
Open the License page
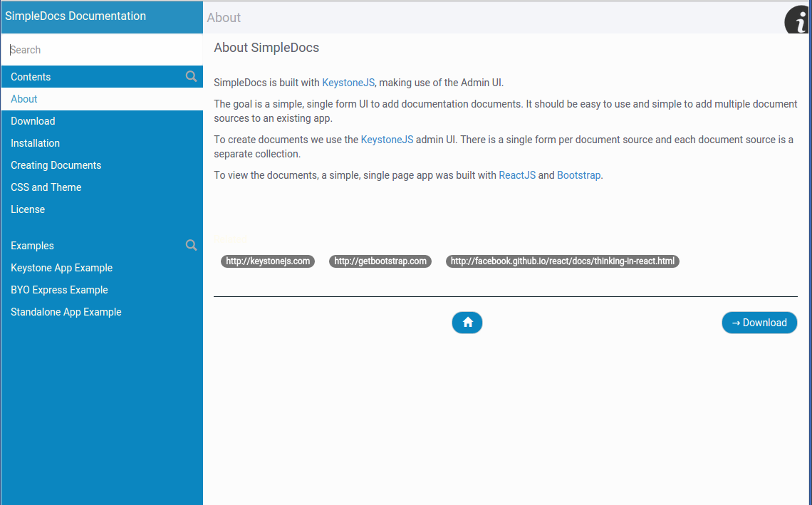pyautogui.click(x=102, y=209)
